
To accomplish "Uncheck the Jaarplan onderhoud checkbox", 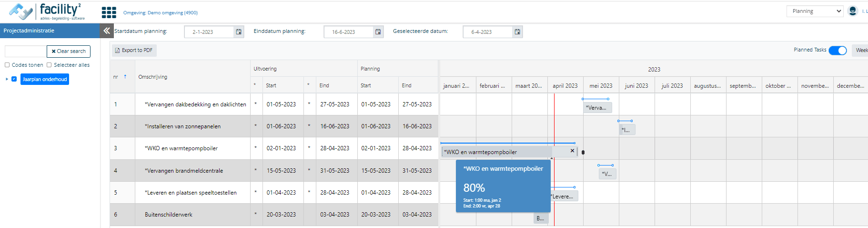I will 14,79.
